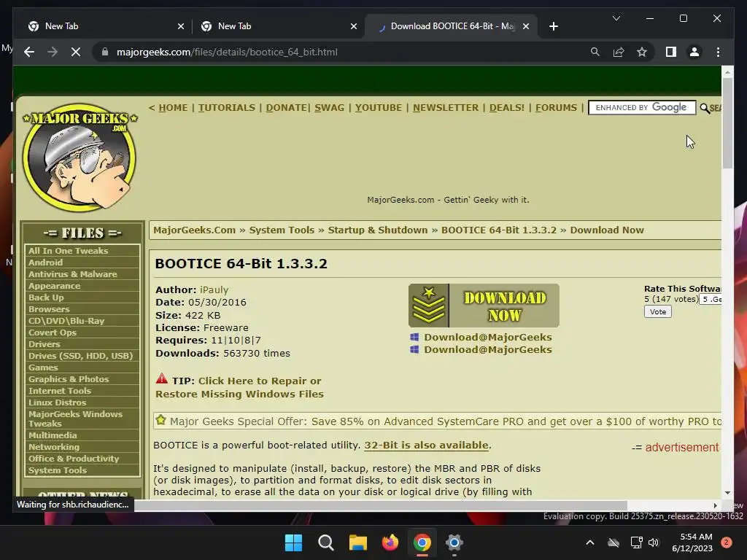Click the horizontal scrollbar thumb
This screenshot has width=747, height=560.
pyautogui.click(x=380, y=505)
